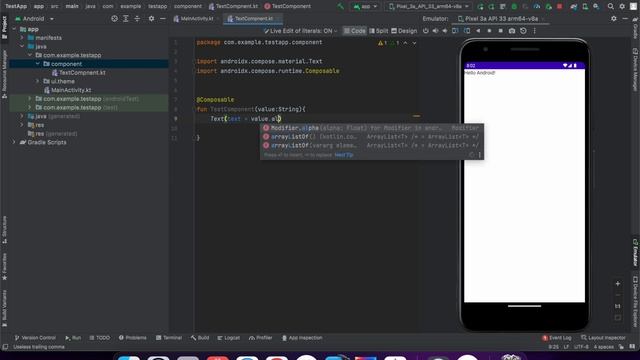Switch editor to Code view mode
Screen dimensions: 640x360
click(355, 31)
